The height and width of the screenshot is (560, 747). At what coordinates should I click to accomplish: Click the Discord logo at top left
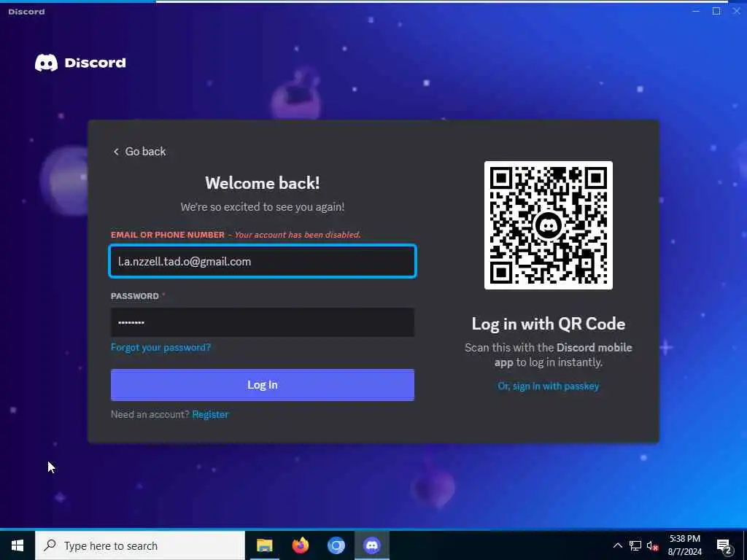coord(80,63)
